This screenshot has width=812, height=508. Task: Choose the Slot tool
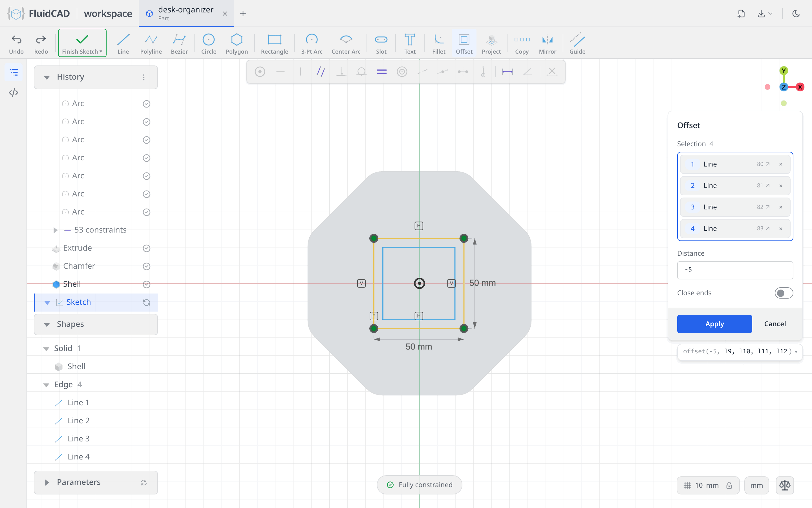coord(381,44)
